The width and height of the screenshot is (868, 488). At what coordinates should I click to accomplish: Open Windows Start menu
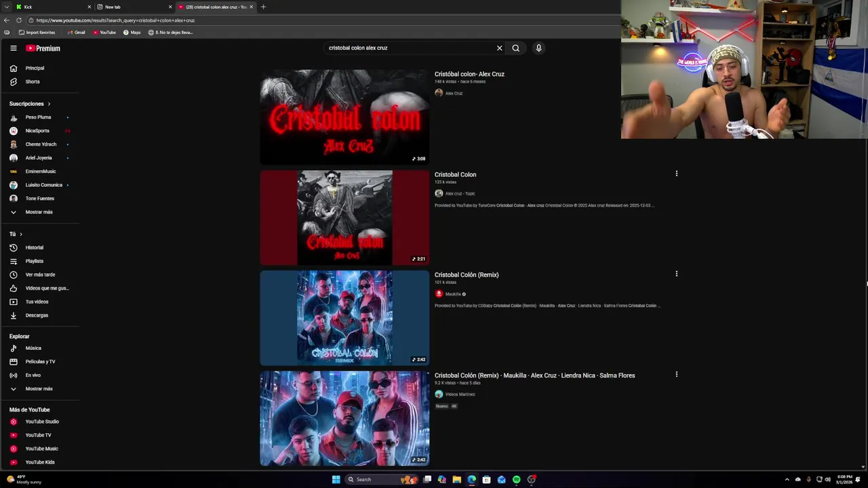[x=336, y=479]
